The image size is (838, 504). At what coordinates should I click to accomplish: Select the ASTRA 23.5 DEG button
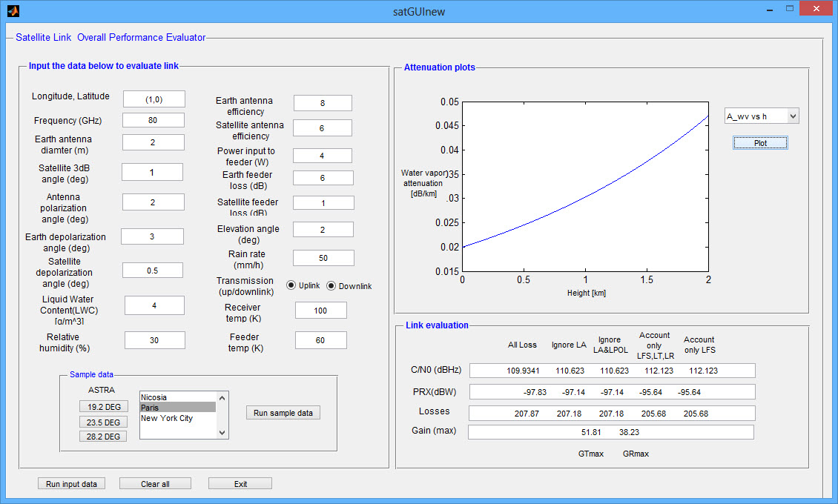pyautogui.click(x=104, y=422)
